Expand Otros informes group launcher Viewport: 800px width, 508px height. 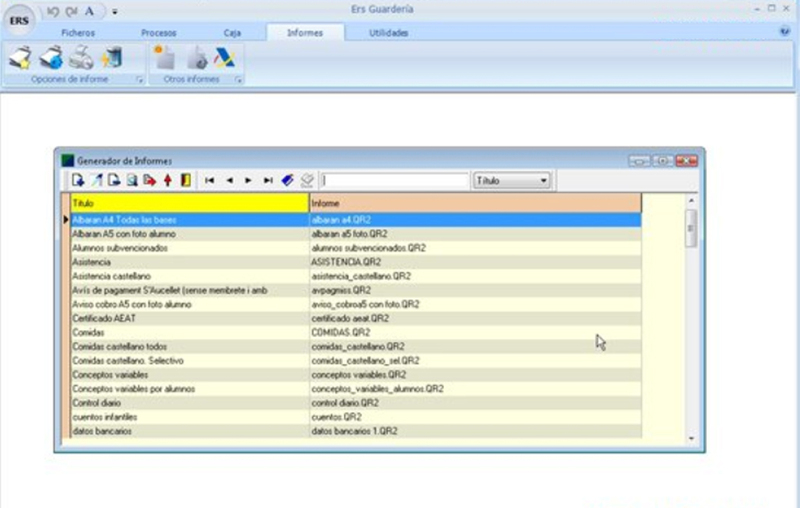(238, 80)
